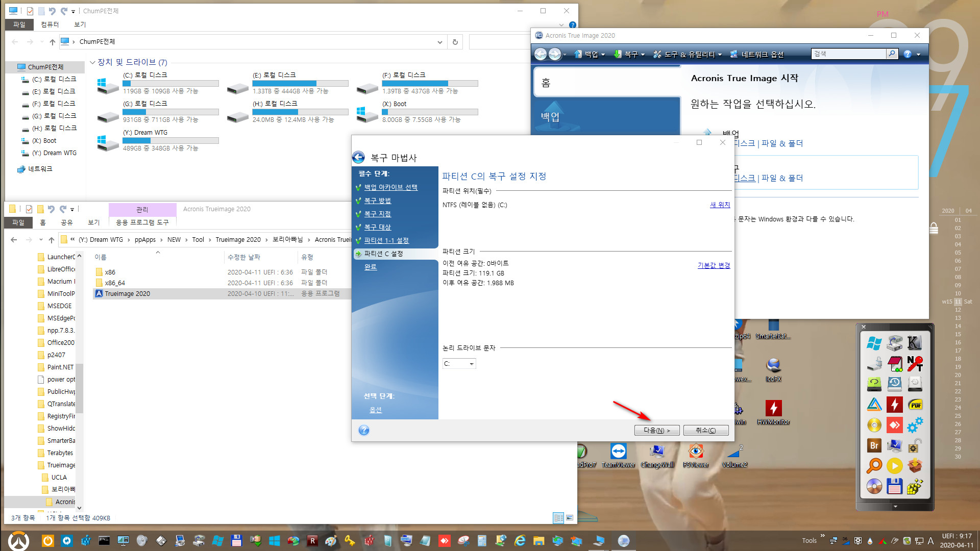The image size is (980, 551).
Task: Click the orange power icon on the taskbar
Action: coord(47,541)
